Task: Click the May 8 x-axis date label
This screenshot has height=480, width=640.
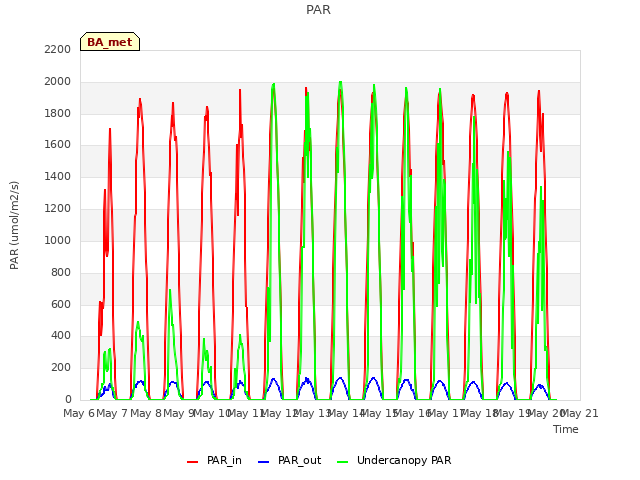Action: [145, 413]
